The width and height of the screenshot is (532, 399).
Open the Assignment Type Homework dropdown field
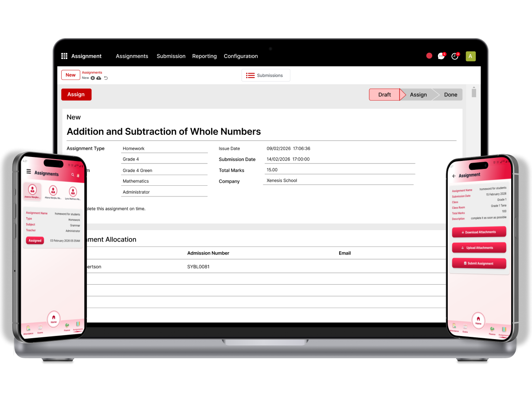pyautogui.click(x=164, y=149)
